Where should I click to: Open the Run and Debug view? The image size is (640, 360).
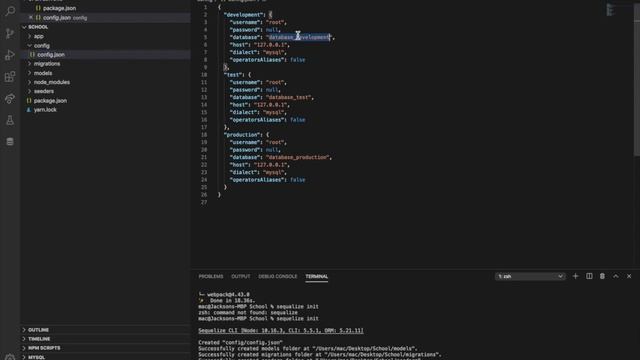click(x=10, y=55)
